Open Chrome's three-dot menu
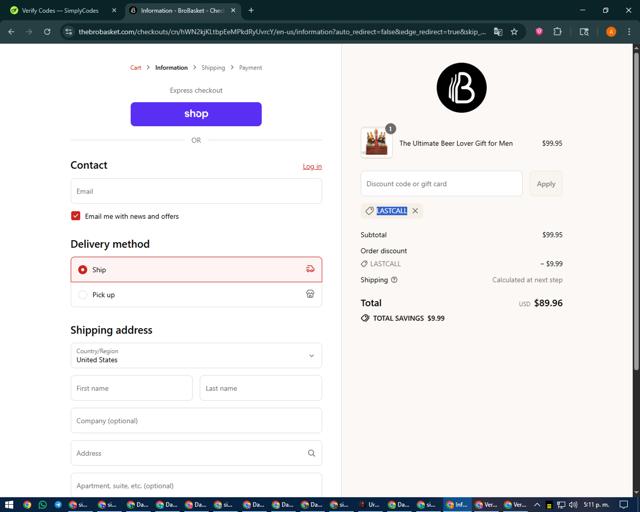This screenshot has height=512, width=640. pos(629,31)
